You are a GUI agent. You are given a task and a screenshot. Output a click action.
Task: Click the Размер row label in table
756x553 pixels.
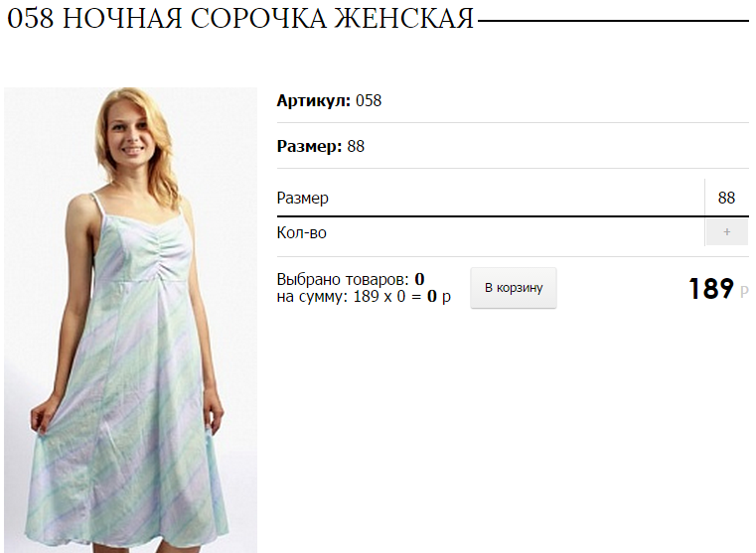[303, 198]
